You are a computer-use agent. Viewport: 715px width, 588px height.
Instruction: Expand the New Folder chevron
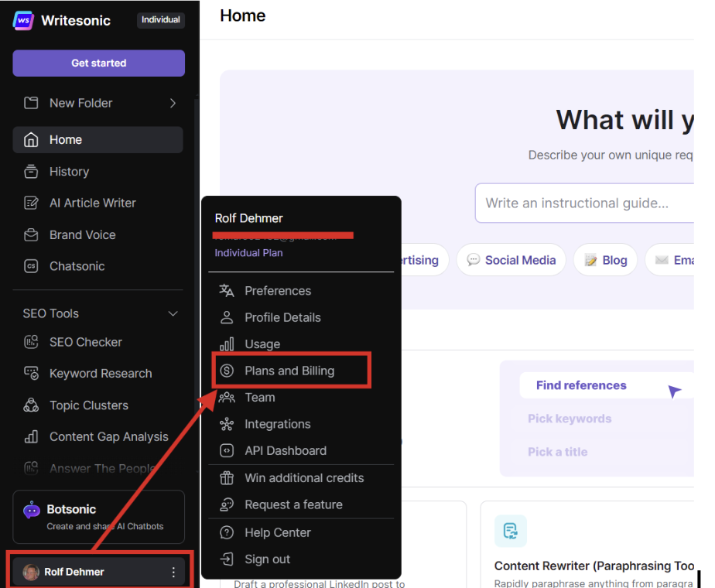173,103
